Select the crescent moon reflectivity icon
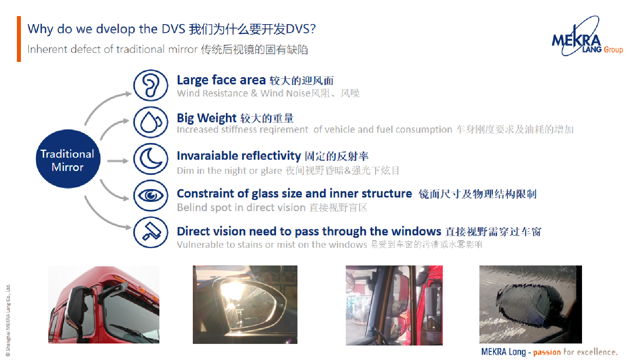The image size is (644, 362). click(x=151, y=159)
